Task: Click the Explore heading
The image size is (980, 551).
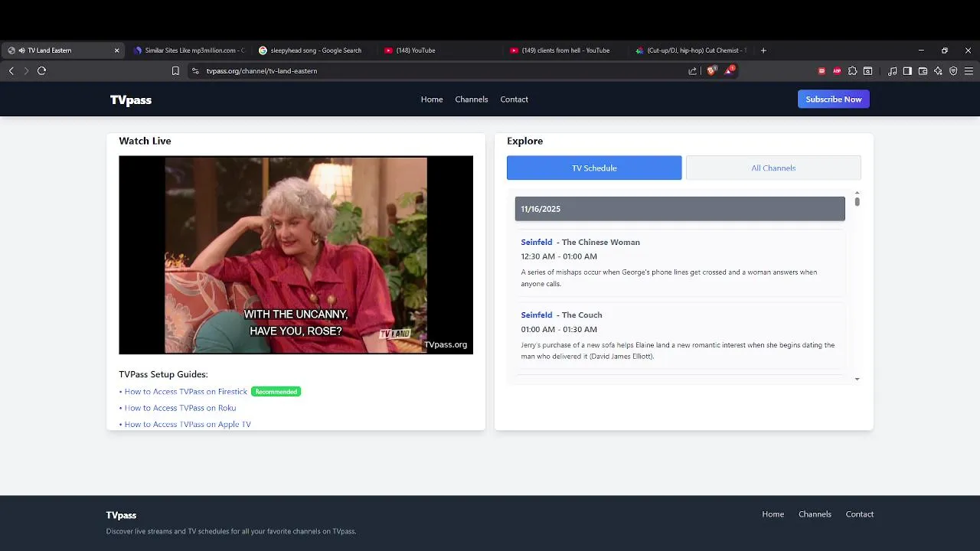Action: pos(524,141)
